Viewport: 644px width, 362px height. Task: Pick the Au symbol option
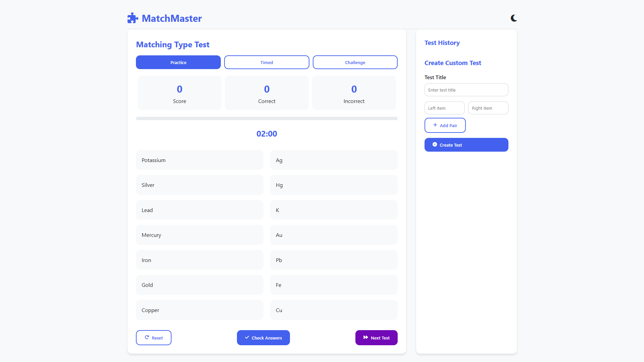click(x=334, y=235)
